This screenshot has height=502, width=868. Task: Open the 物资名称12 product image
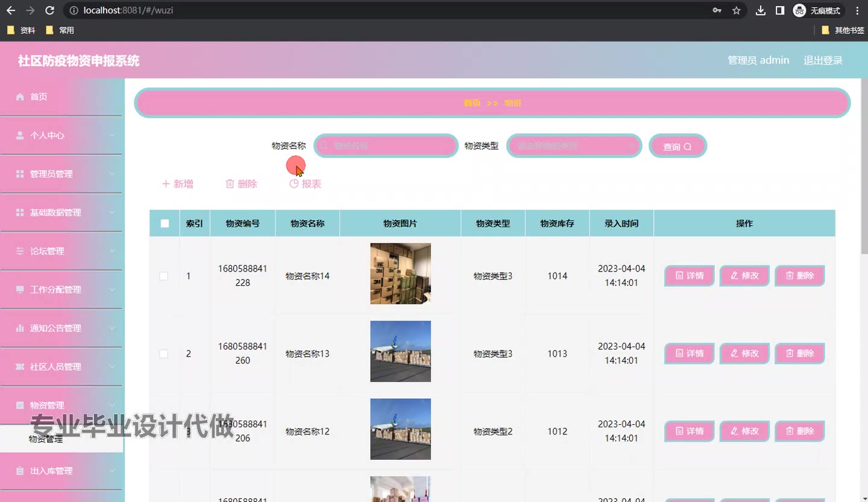pos(400,429)
